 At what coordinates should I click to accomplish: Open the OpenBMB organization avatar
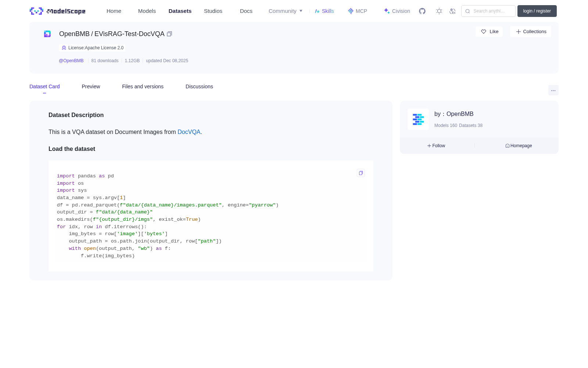tap(418, 119)
